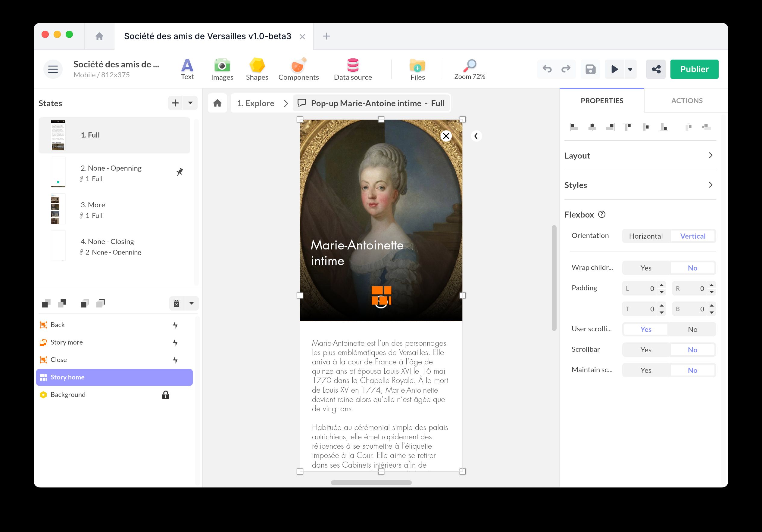Viewport: 762px width, 532px height.
Task: Open the Shapes library
Action: [x=257, y=69]
